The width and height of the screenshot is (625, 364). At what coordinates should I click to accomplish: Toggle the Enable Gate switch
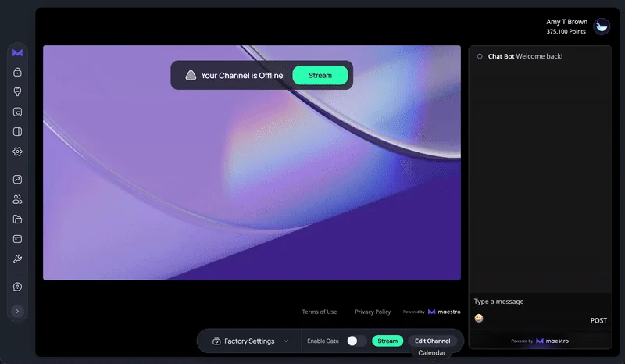(x=356, y=341)
